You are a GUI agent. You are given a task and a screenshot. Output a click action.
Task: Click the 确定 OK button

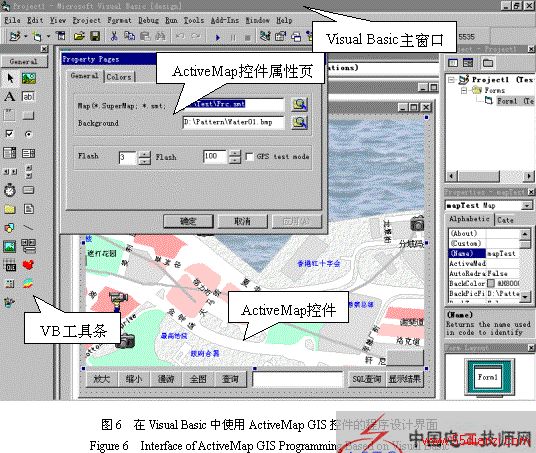pos(188,221)
